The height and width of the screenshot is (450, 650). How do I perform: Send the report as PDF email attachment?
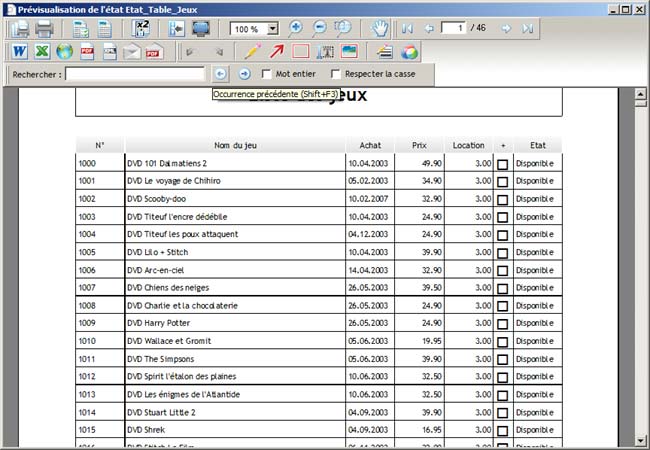coord(155,52)
